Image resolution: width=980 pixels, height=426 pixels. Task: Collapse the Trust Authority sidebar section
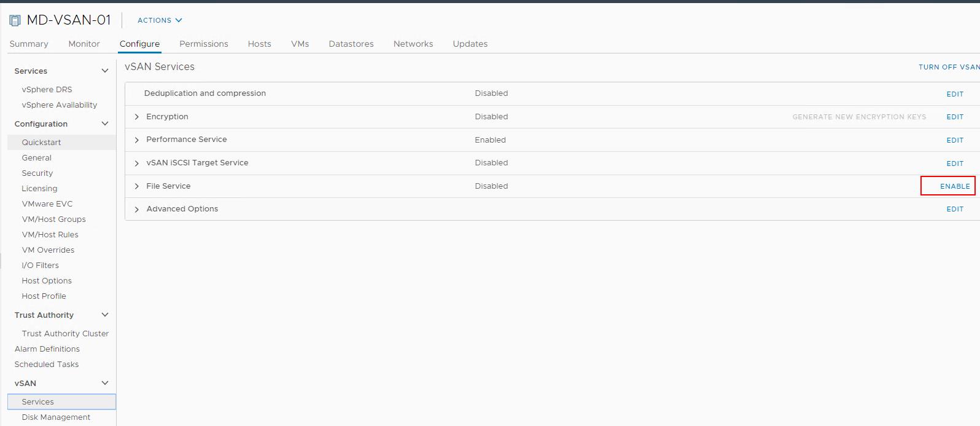105,315
